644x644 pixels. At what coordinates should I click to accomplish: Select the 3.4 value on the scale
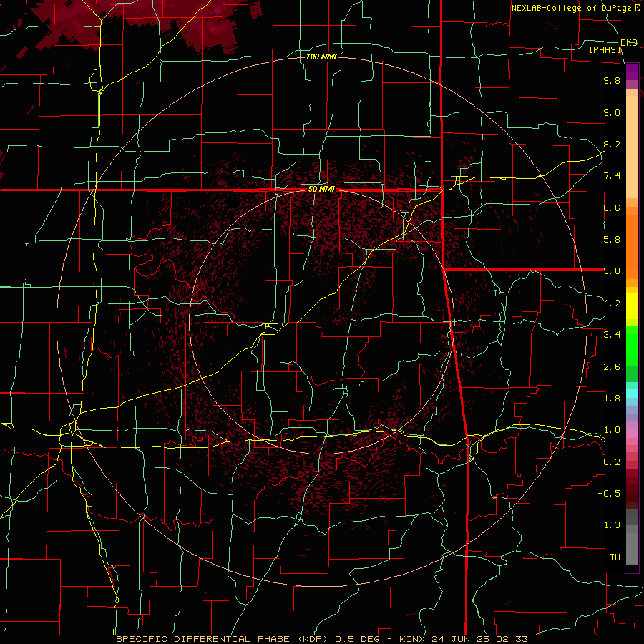point(612,335)
